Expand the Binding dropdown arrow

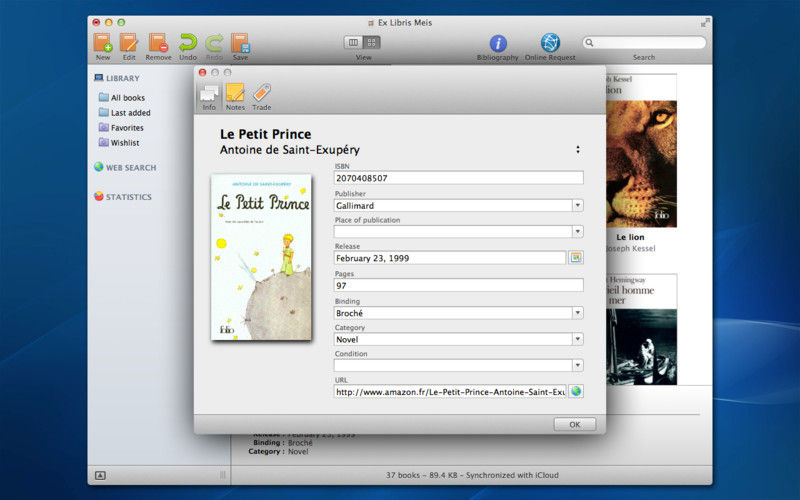tap(578, 313)
